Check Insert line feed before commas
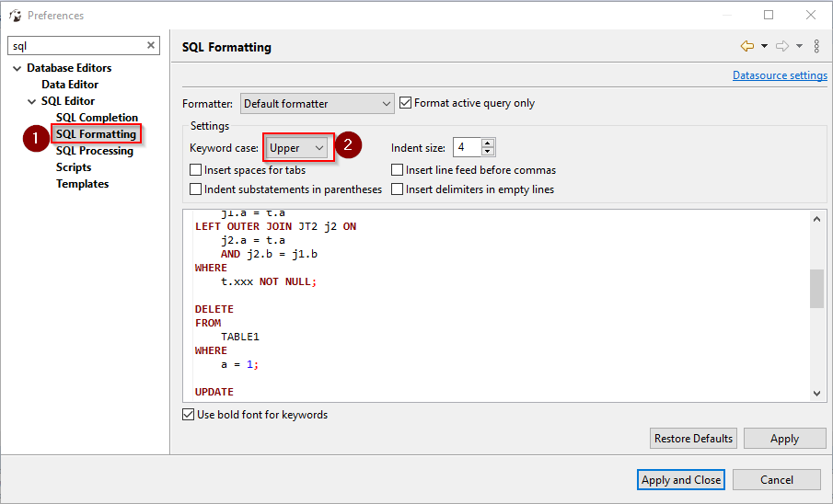The image size is (833, 504). (397, 170)
